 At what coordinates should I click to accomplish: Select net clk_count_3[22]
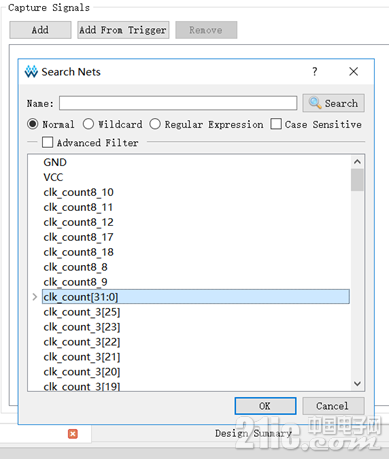click(82, 342)
